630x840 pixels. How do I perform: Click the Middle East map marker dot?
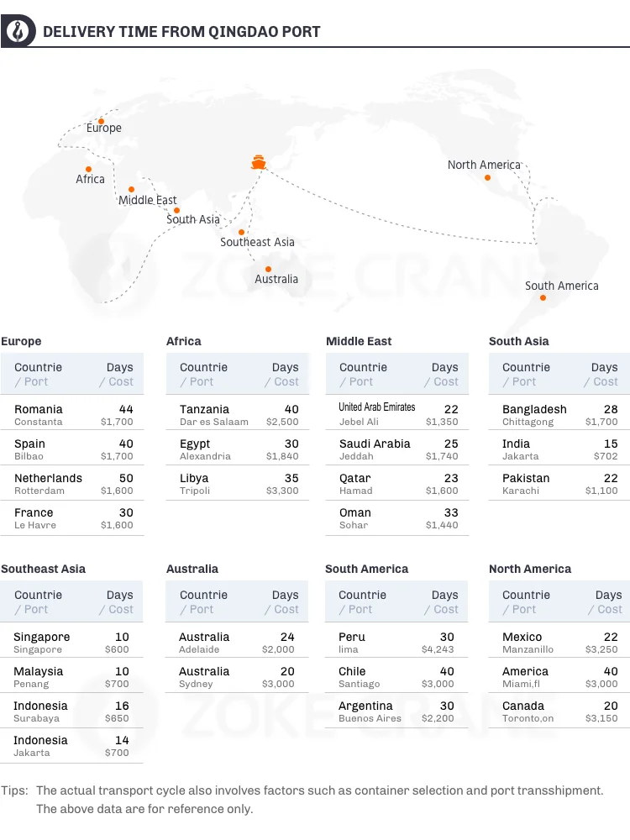tap(131, 189)
